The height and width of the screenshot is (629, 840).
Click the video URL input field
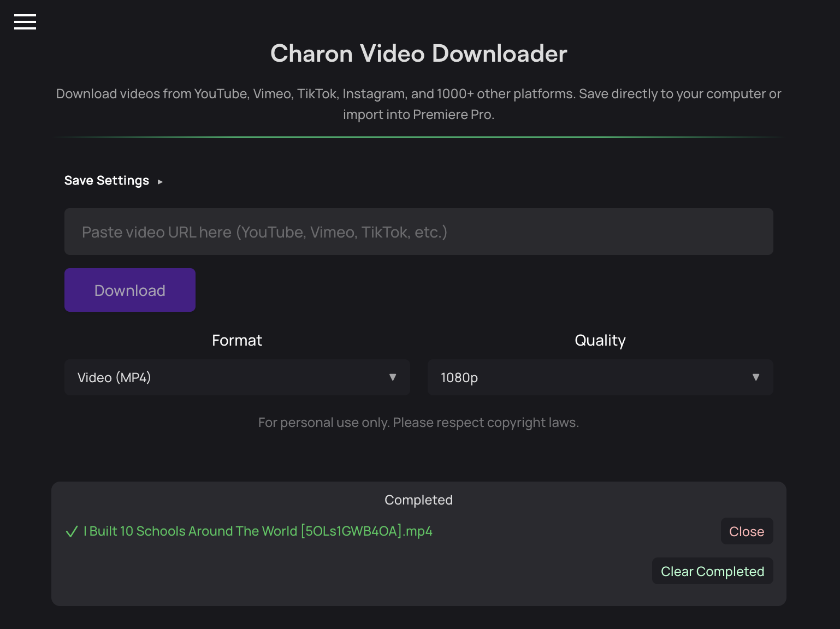[418, 232]
